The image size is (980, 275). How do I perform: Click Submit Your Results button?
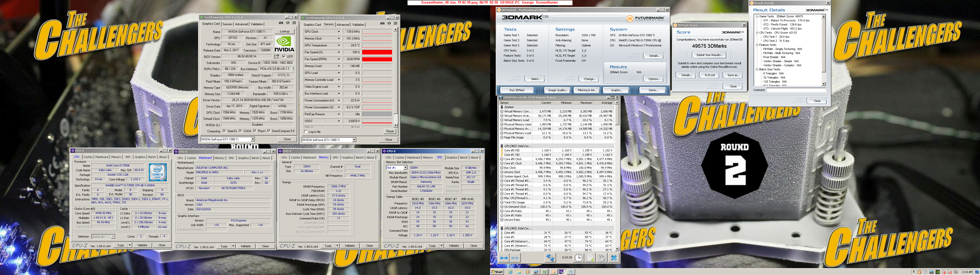(709, 55)
